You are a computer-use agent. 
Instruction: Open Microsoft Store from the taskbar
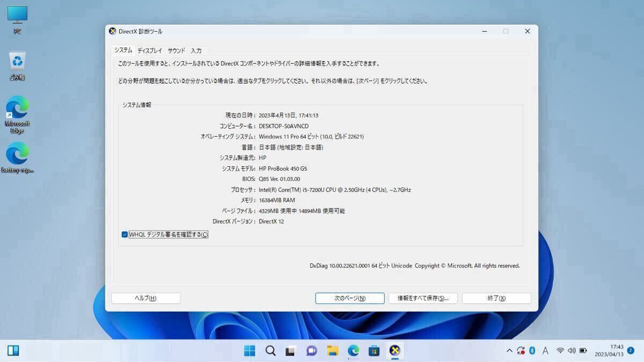click(x=374, y=351)
